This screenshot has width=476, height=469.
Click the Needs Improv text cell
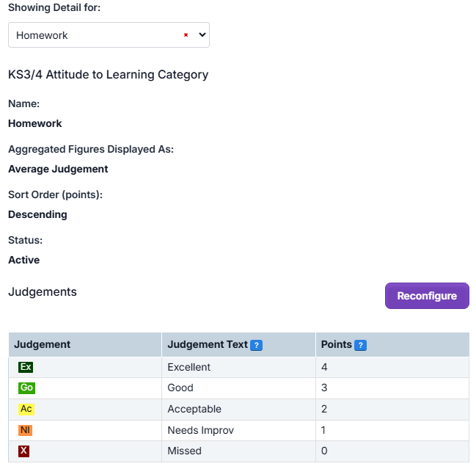pyautogui.click(x=200, y=430)
